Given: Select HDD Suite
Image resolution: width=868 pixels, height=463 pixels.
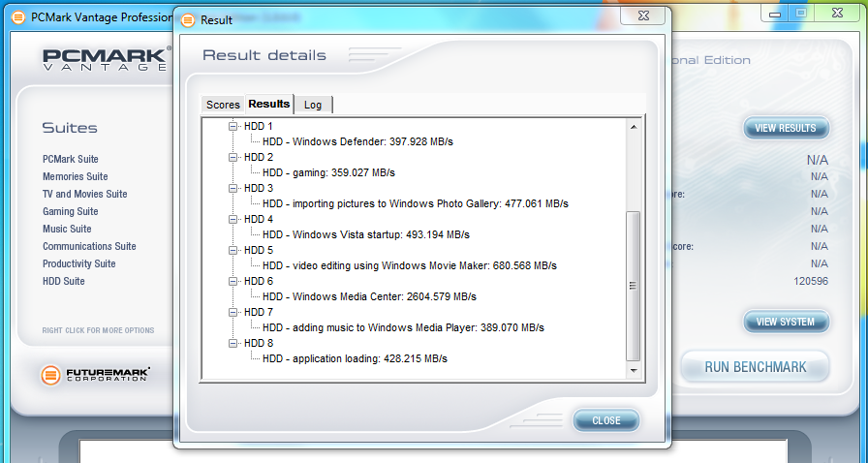Looking at the screenshot, I should (x=64, y=281).
